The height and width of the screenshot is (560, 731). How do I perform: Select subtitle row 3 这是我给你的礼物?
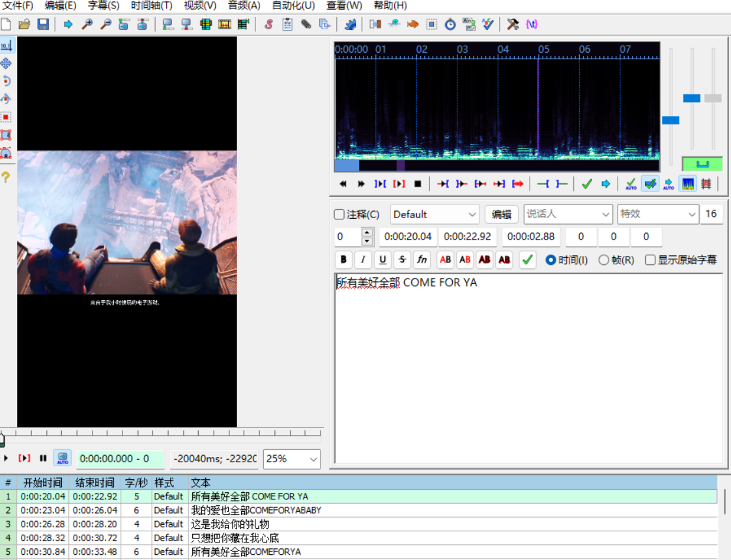coord(358,524)
